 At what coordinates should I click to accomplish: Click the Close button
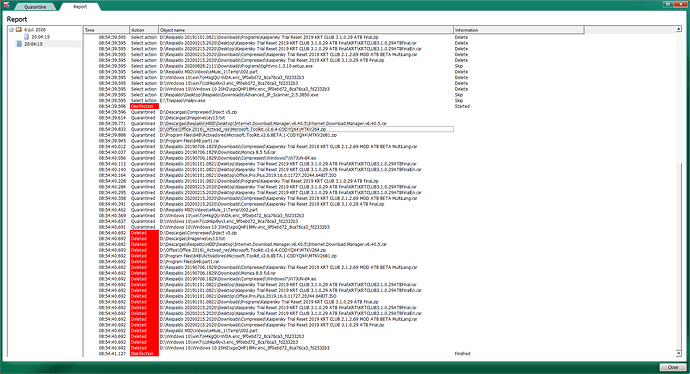[x=673, y=367]
